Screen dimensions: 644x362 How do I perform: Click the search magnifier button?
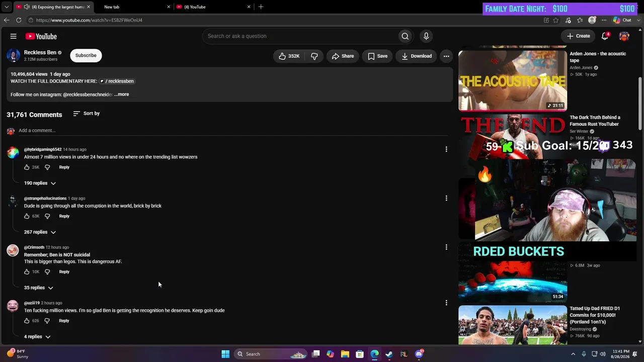pos(405,36)
